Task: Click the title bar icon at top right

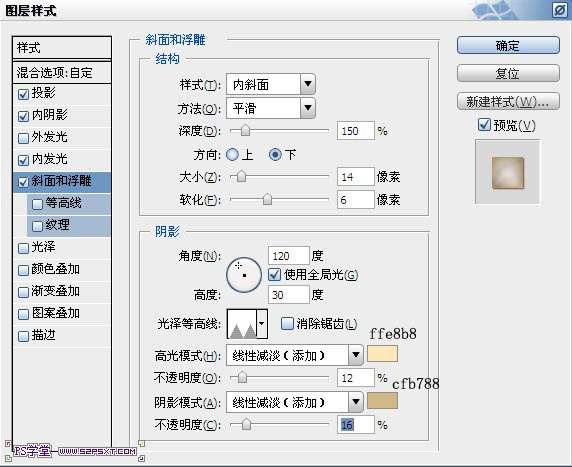Action: (559, 10)
